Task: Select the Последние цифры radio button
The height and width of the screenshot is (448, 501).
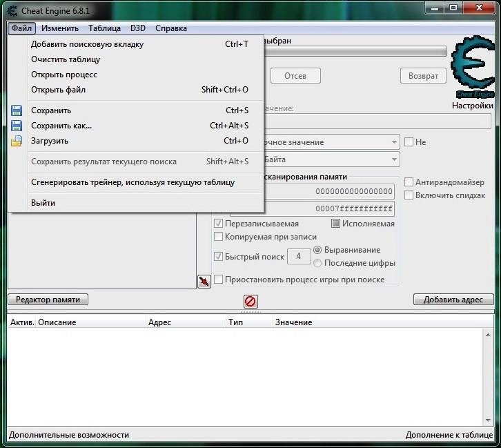Action: pyautogui.click(x=317, y=263)
